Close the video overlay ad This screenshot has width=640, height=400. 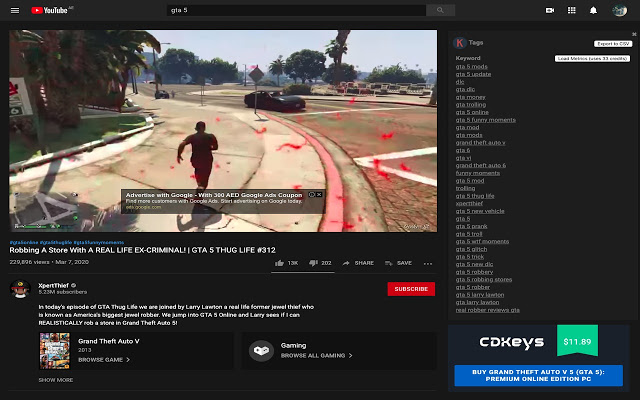click(x=319, y=195)
